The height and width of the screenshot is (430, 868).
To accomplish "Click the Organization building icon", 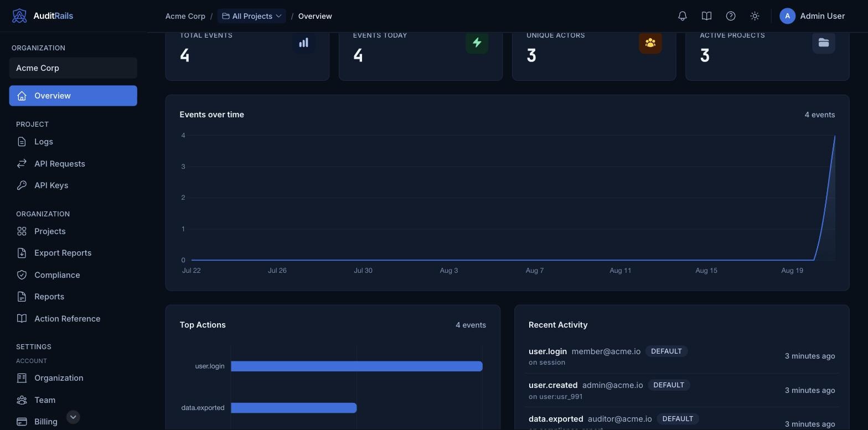I will [22, 378].
